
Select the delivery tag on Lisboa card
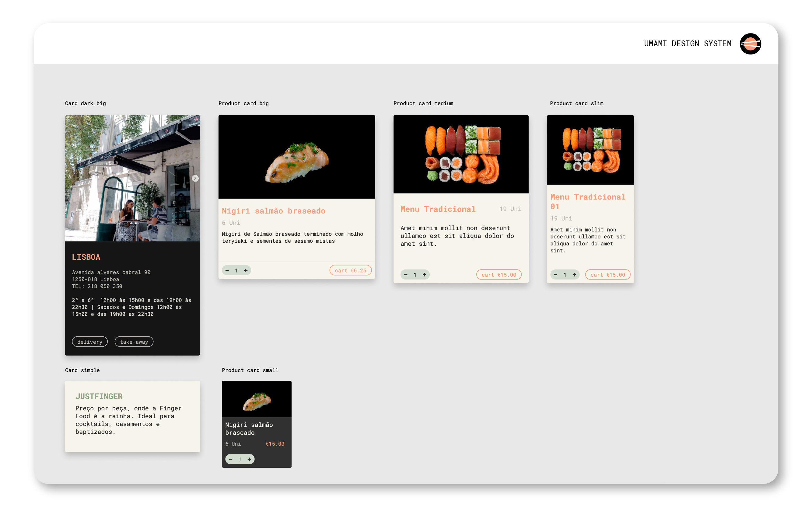(89, 342)
